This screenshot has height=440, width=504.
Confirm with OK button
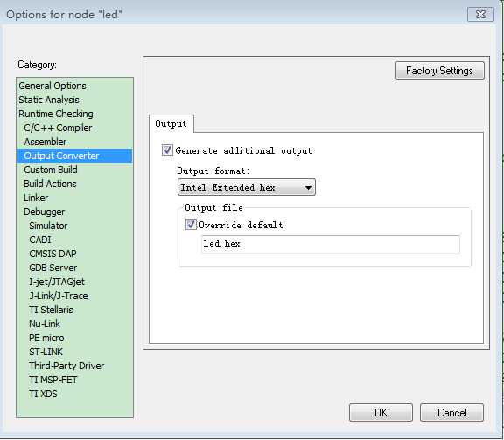[381, 412]
